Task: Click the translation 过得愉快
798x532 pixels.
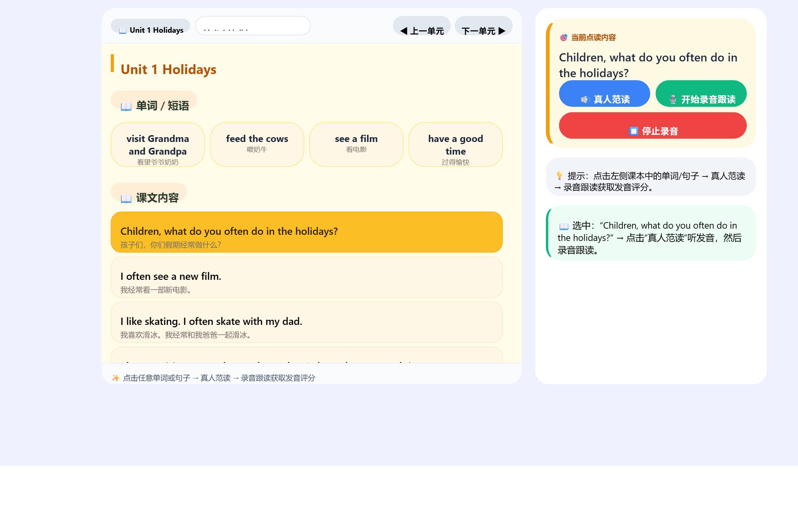Action: 455,162
